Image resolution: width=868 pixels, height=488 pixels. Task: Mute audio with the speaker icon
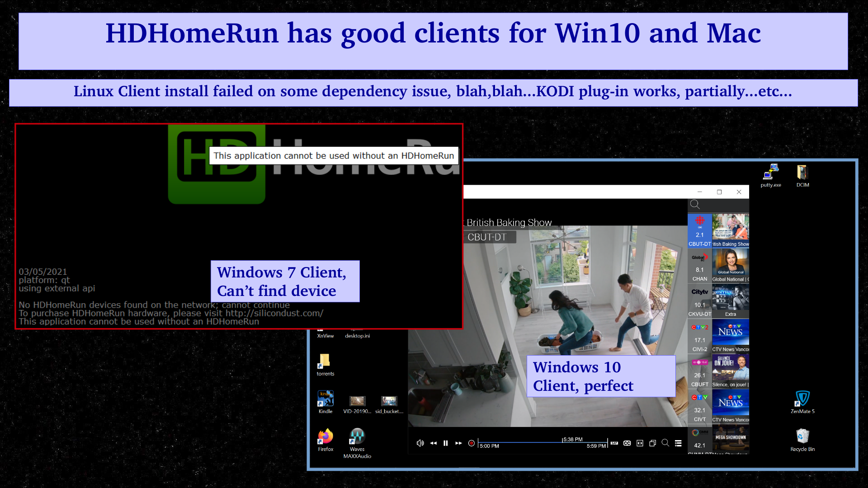coord(420,443)
